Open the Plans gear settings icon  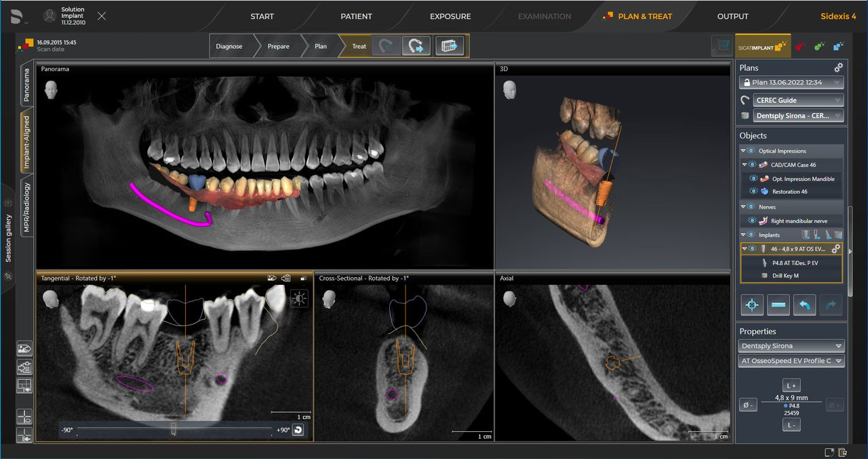(837, 68)
